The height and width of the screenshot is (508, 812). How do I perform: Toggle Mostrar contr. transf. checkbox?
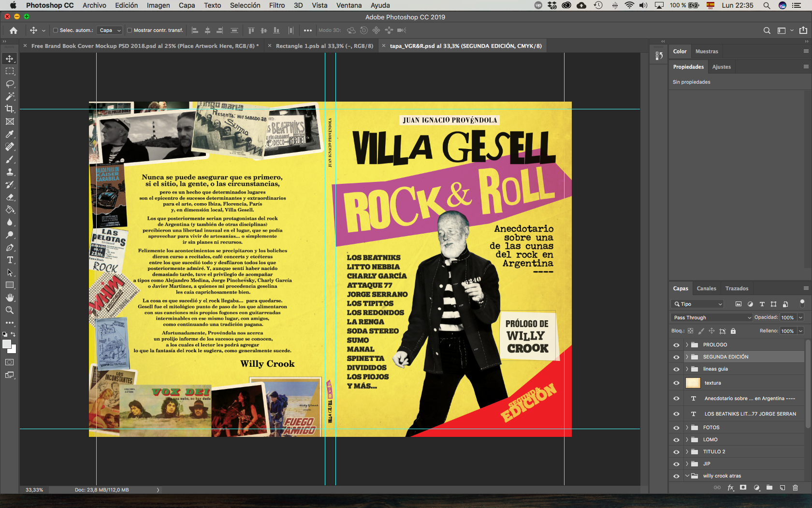[x=130, y=30]
